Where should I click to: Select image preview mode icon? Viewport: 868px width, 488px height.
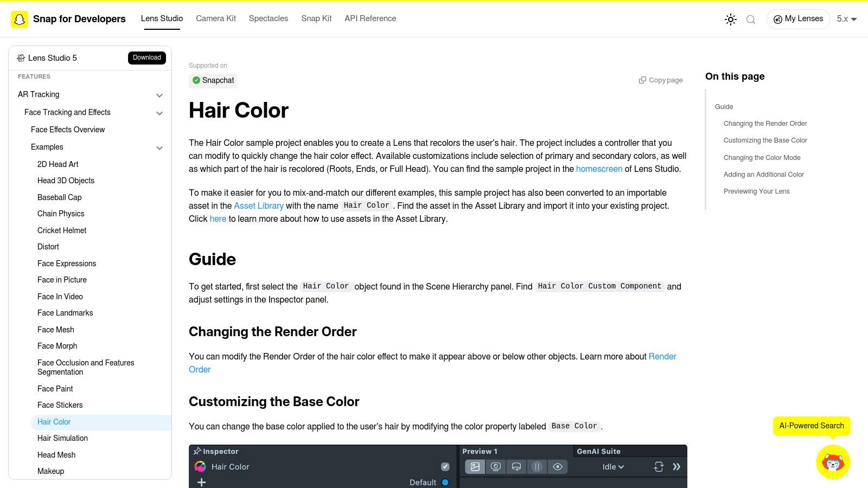475,467
